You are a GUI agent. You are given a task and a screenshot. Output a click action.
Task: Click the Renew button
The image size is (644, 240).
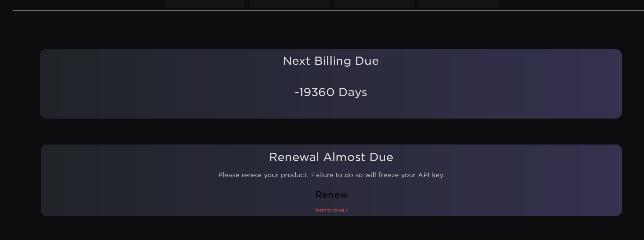[332, 195]
